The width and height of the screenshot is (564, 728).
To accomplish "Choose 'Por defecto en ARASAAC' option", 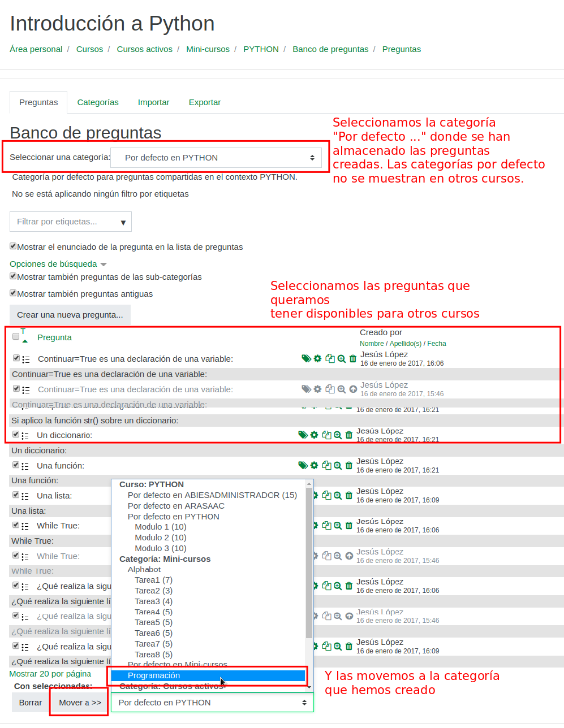I will (x=176, y=506).
